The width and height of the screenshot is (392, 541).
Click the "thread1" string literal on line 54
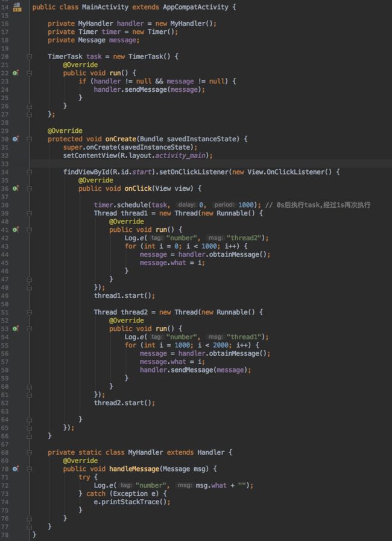tap(244, 337)
